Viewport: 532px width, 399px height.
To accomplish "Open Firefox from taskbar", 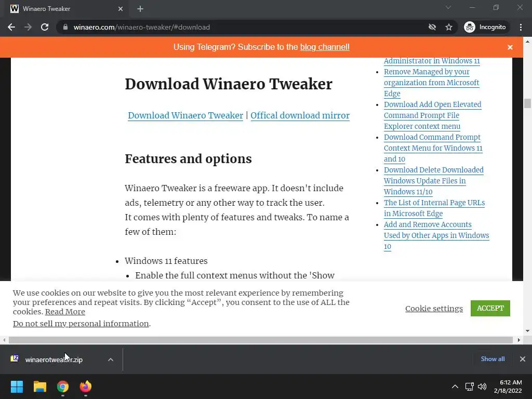I will point(86,387).
